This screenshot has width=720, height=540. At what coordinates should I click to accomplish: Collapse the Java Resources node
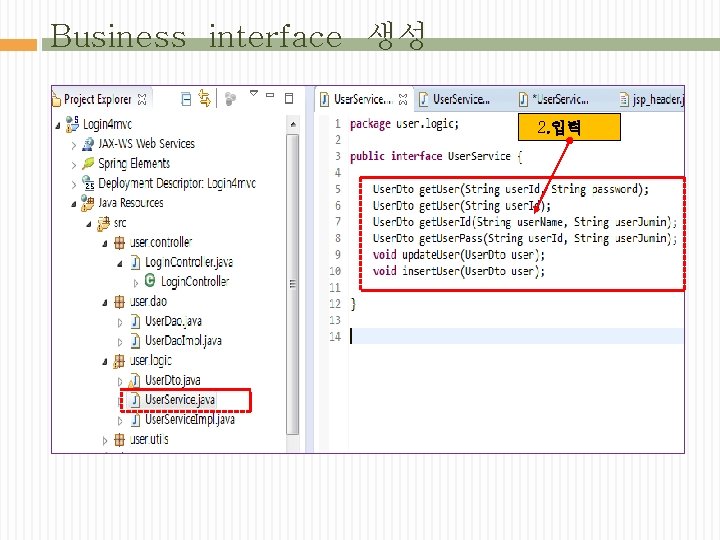73,204
